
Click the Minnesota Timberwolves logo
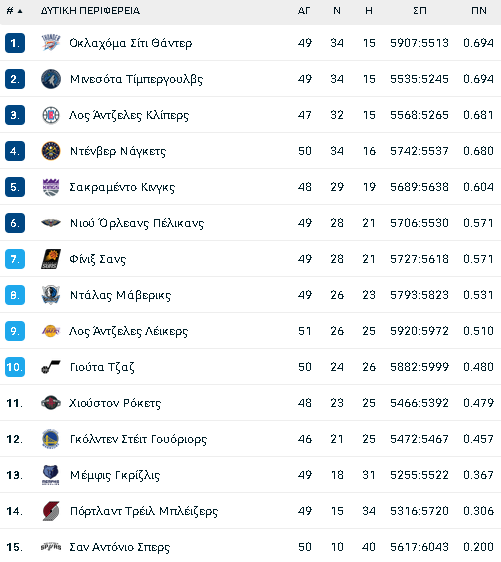click(x=51, y=79)
